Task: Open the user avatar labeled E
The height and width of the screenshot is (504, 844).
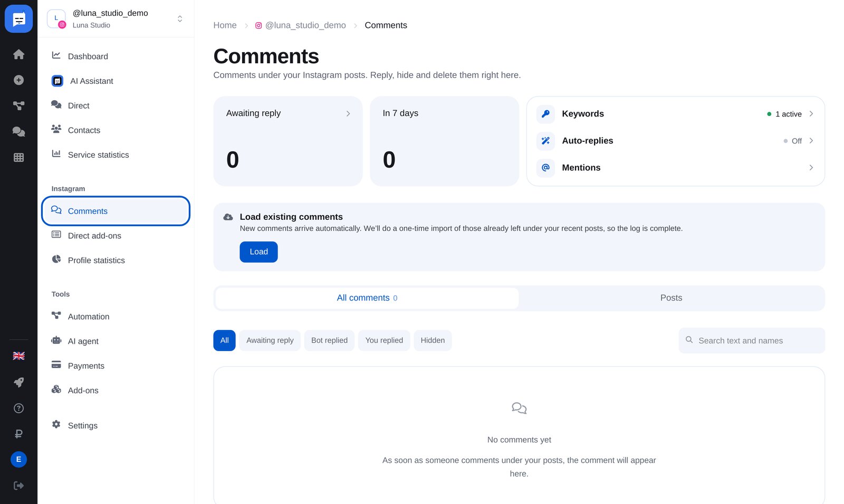Action: tap(18, 459)
